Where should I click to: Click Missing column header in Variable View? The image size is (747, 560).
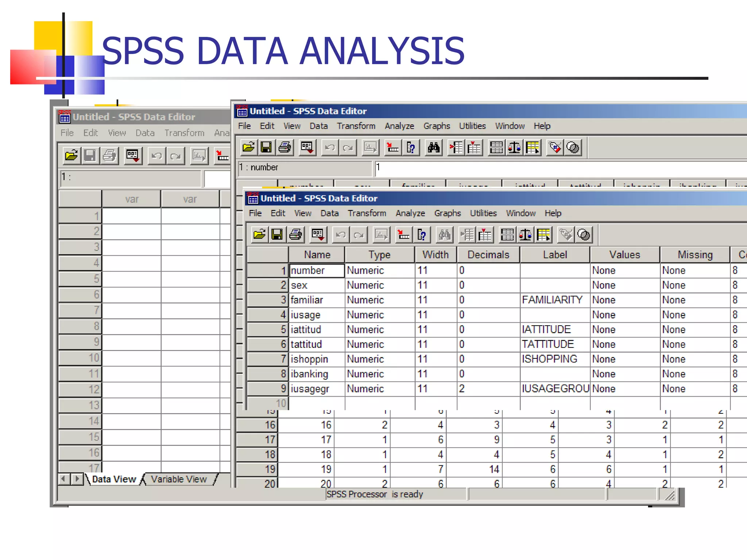click(695, 254)
